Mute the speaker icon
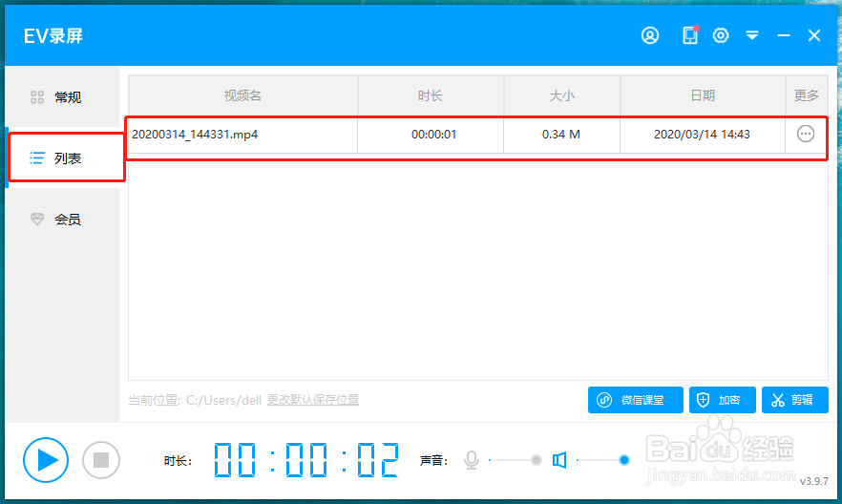 click(x=559, y=460)
